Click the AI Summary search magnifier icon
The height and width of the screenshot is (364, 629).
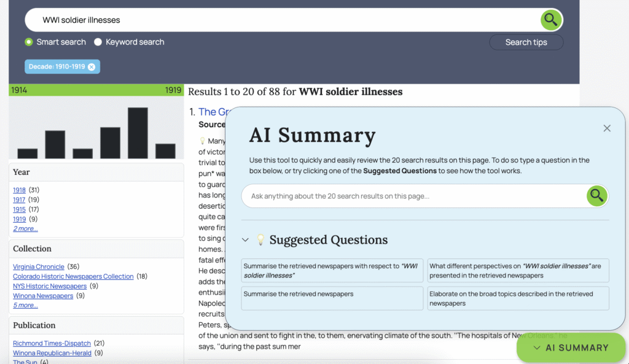point(596,196)
